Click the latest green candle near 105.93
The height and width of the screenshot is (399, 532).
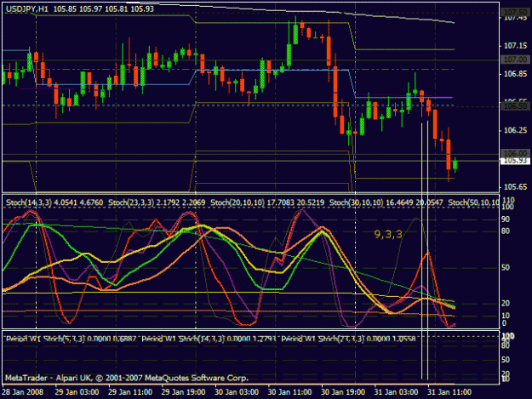[455, 165]
